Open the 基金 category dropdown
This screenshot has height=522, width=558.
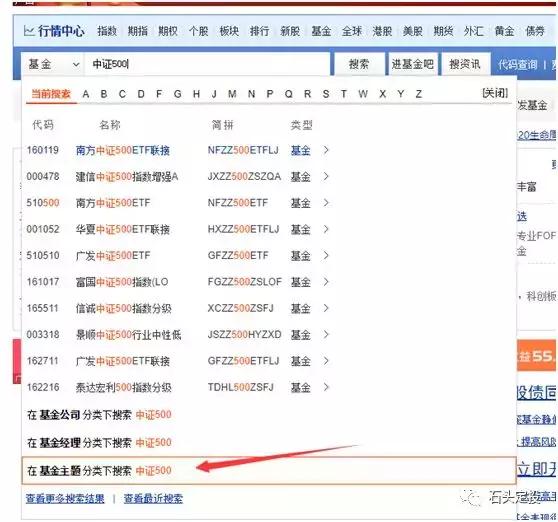tap(53, 64)
